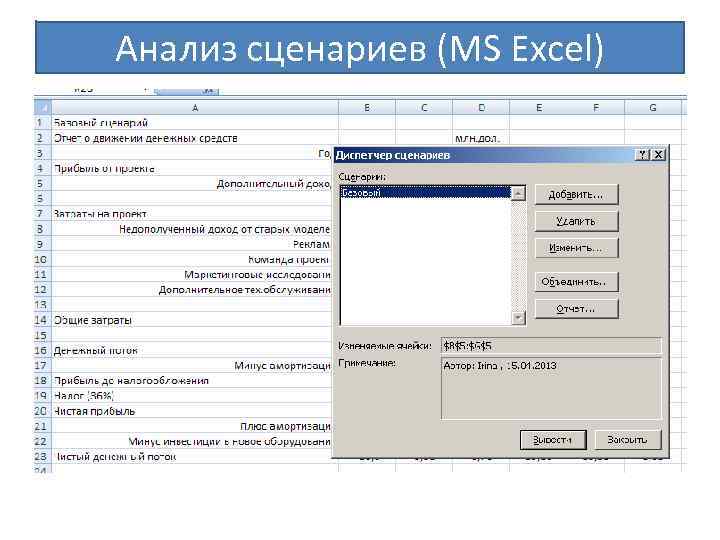Click the scenario list scroll up arrow
The height and width of the screenshot is (540, 720).
tap(518, 193)
